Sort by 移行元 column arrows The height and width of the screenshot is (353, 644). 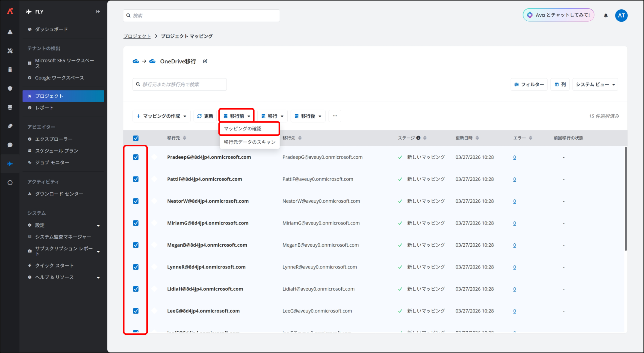pyautogui.click(x=185, y=138)
